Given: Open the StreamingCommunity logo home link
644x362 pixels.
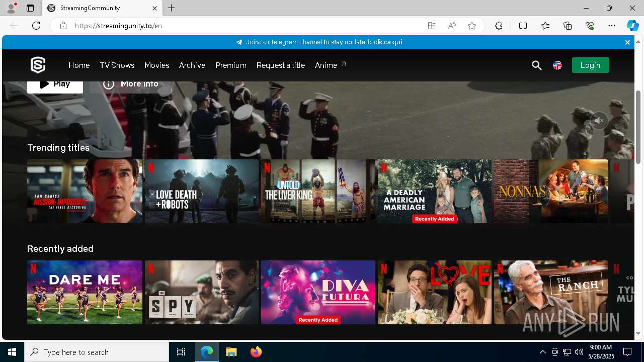Looking at the screenshot, I should (x=38, y=65).
